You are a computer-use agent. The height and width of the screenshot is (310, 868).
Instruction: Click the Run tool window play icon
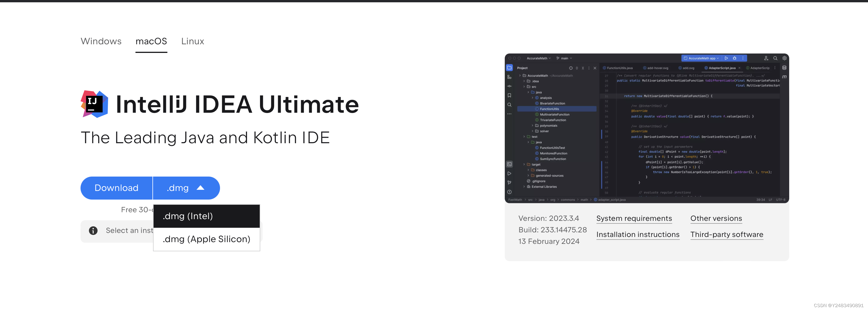click(510, 173)
